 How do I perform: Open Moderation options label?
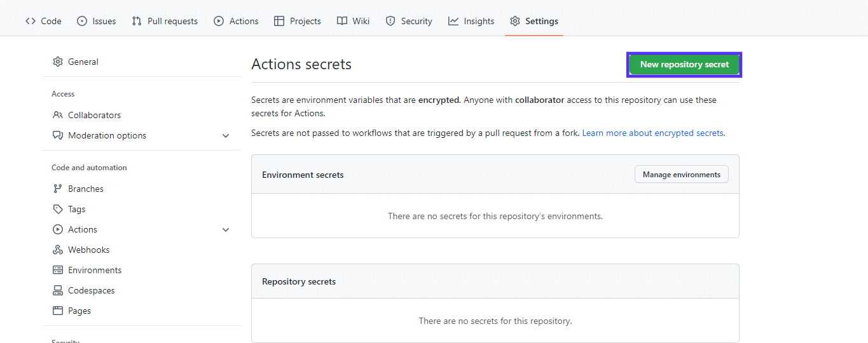click(107, 135)
